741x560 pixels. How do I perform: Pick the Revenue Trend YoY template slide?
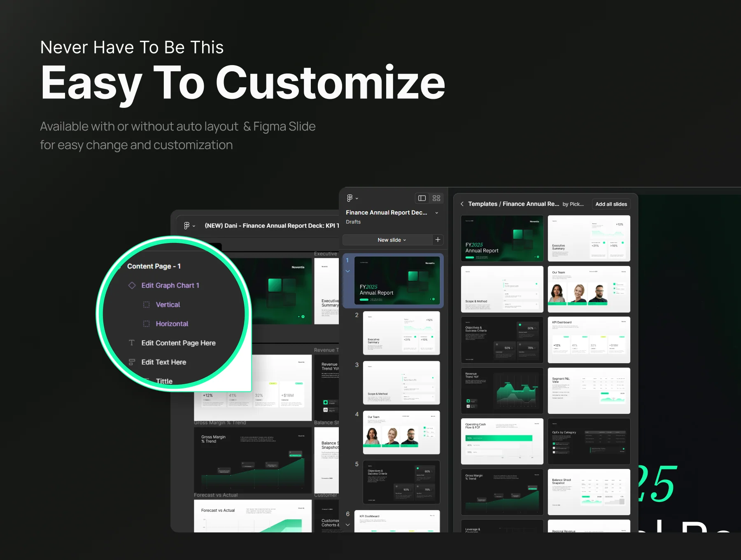click(502, 391)
